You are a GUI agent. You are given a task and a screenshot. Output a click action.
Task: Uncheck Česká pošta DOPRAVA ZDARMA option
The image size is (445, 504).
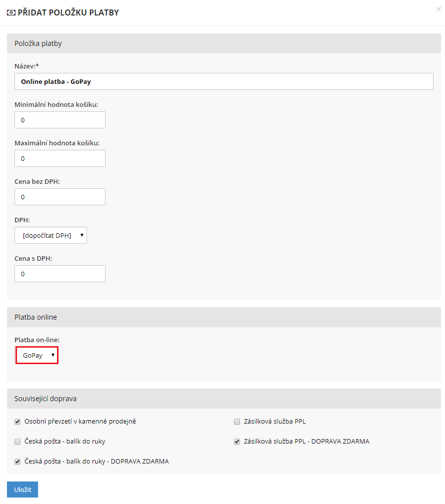(x=17, y=462)
